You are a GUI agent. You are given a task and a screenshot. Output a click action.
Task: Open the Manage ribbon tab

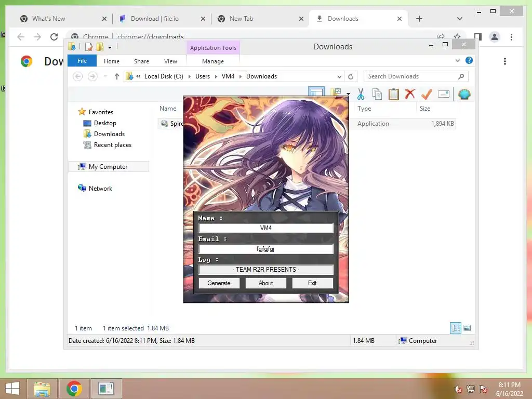[x=213, y=61]
